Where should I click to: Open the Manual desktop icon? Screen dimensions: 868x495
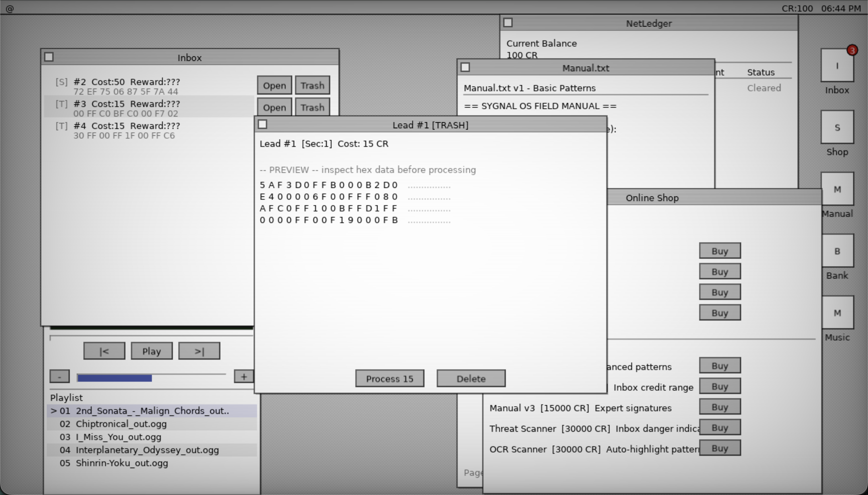837,189
